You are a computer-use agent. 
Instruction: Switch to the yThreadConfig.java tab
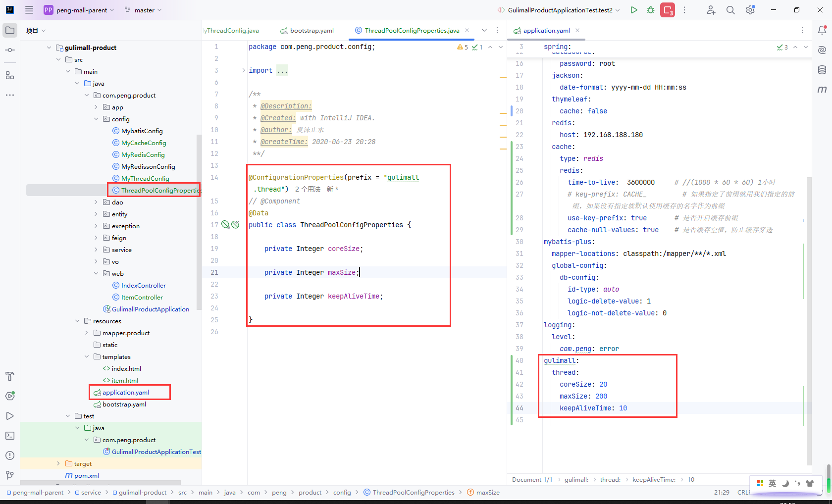tap(231, 30)
